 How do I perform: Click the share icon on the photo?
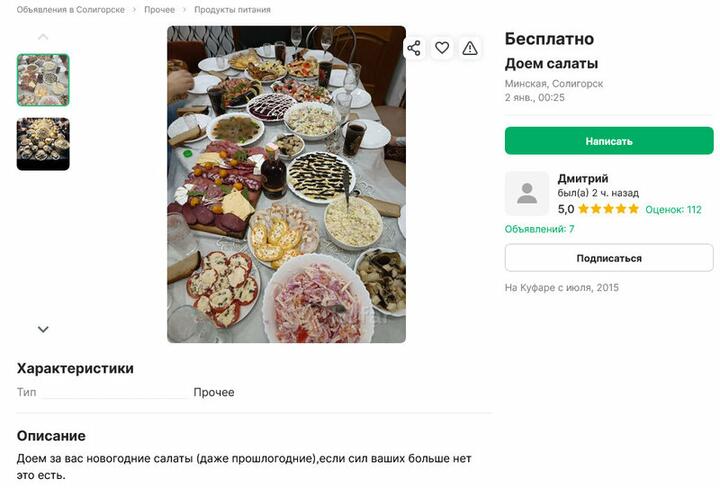point(414,48)
